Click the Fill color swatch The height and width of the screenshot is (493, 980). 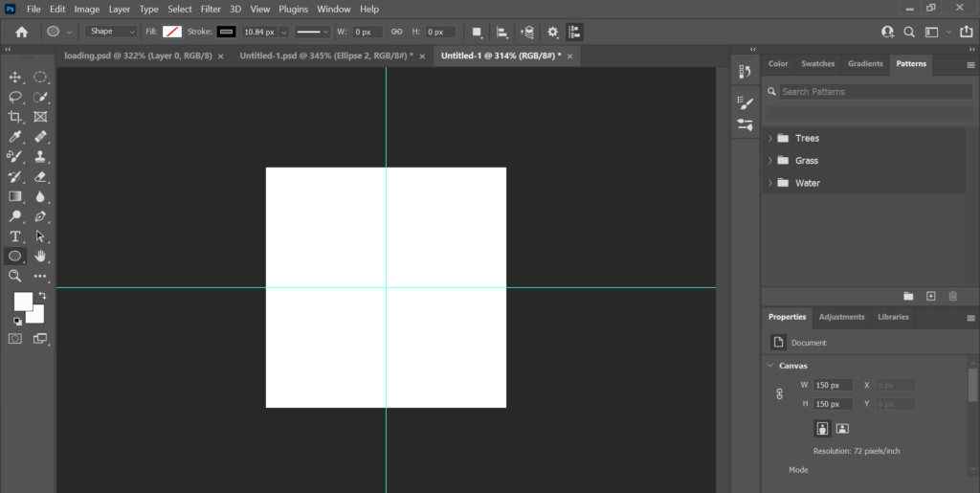pos(172,32)
